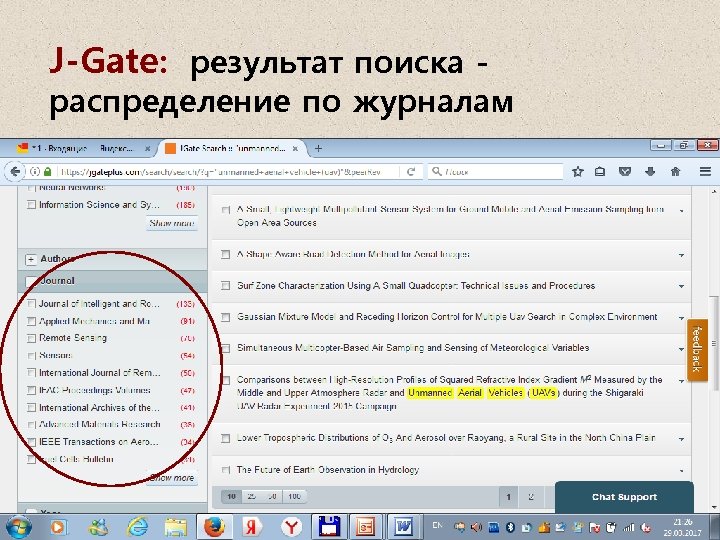The height and width of the screenshot is (540, 720).
Task: Show 100 results per page
Action: click(x=294, y=496)
